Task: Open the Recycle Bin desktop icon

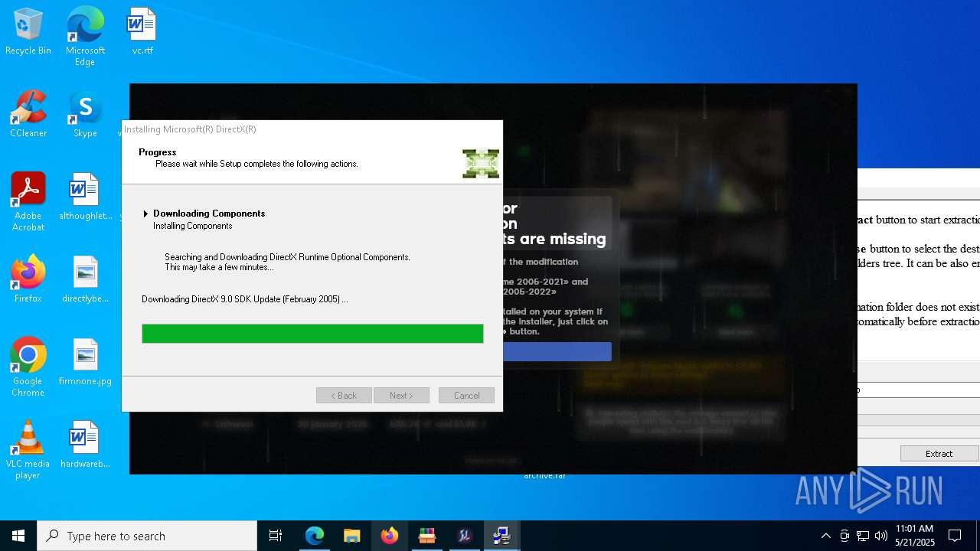Action: point(28,32)
